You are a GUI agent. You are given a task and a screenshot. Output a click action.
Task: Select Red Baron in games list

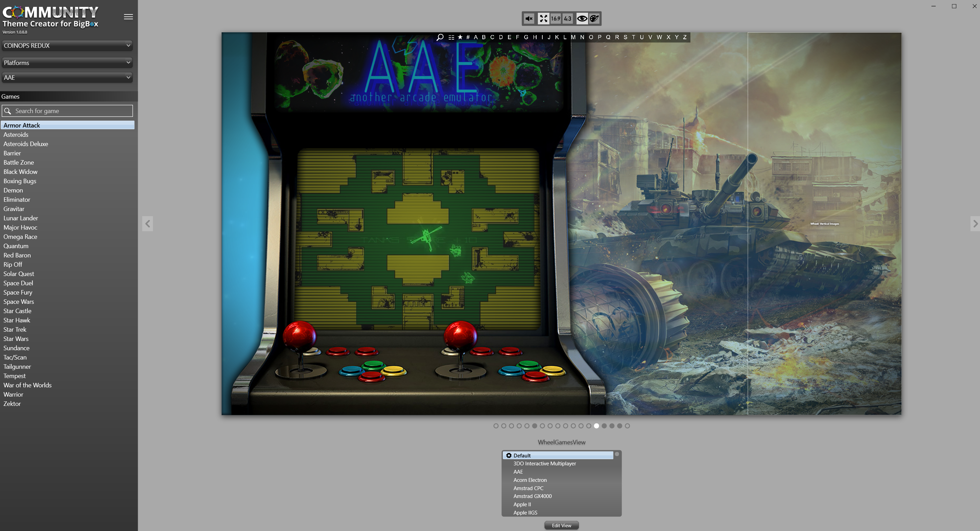(68, 255)
